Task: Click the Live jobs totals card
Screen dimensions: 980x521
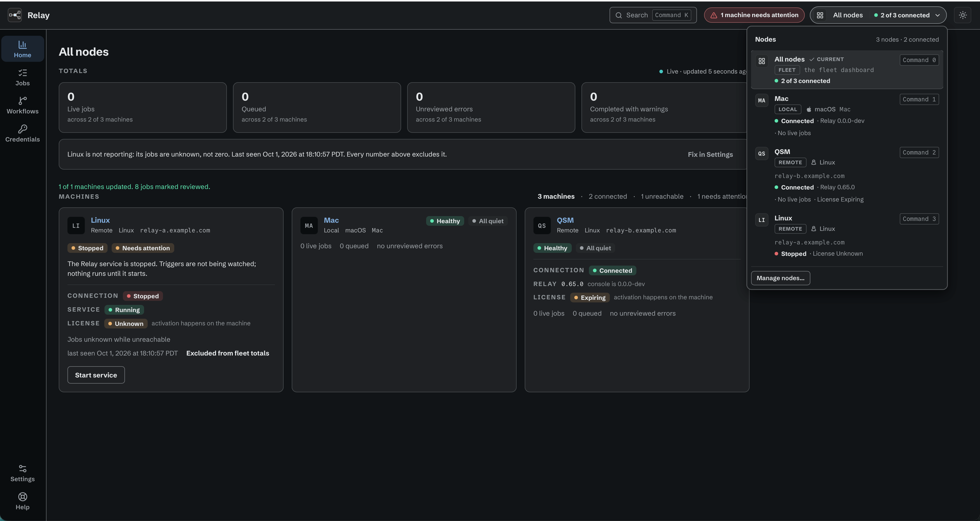Action: 143,108
